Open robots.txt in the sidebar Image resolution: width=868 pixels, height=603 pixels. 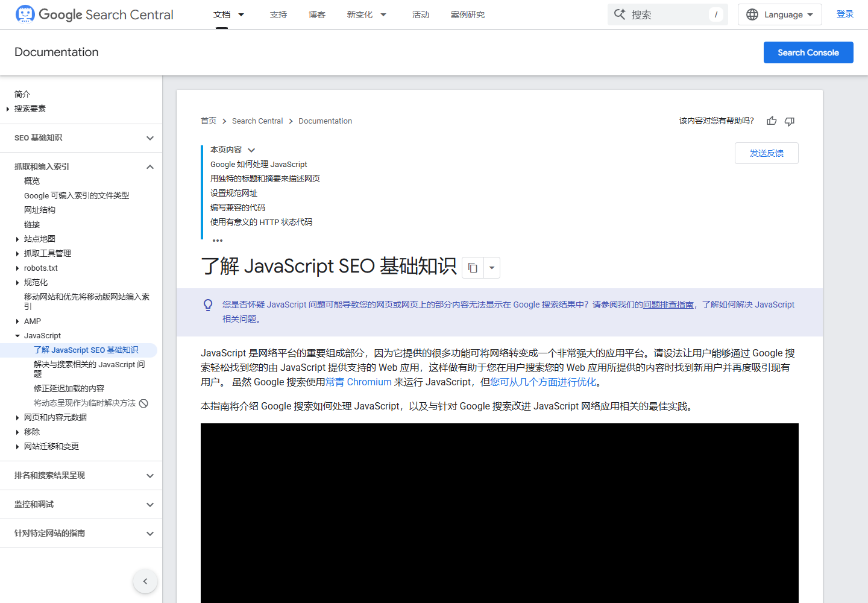pos(41,268)
